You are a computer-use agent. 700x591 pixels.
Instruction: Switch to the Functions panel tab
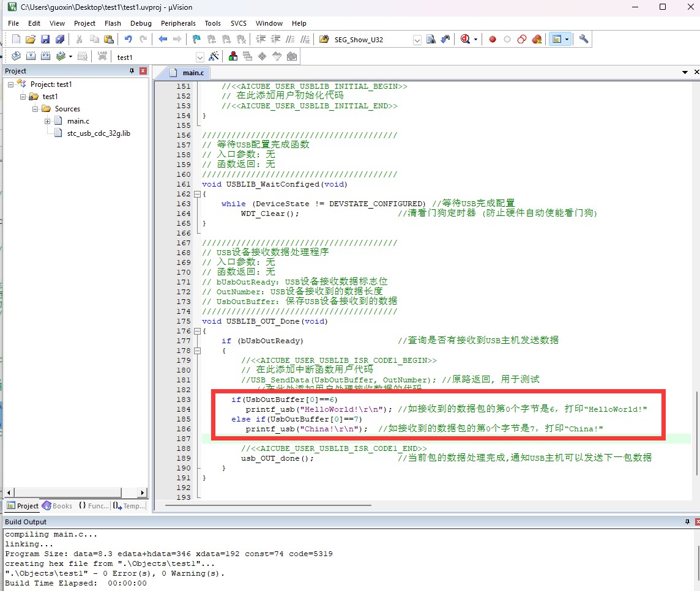click(93, 506)
